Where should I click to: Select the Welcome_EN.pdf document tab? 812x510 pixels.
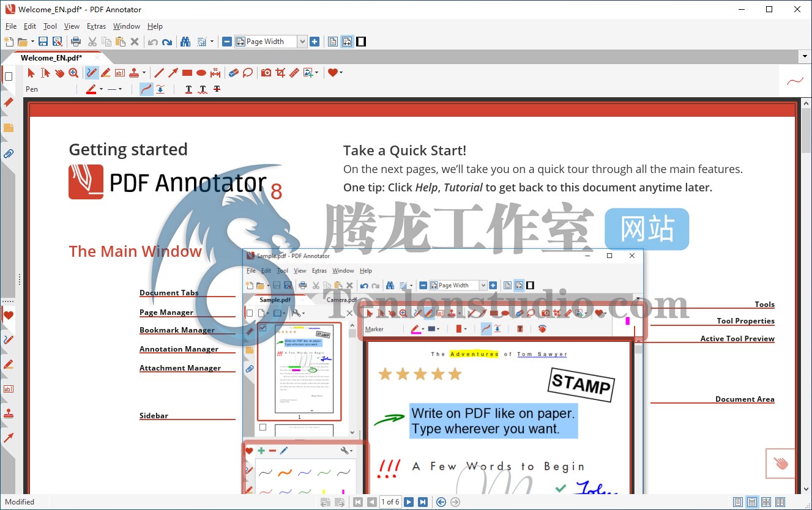(51, 57)
